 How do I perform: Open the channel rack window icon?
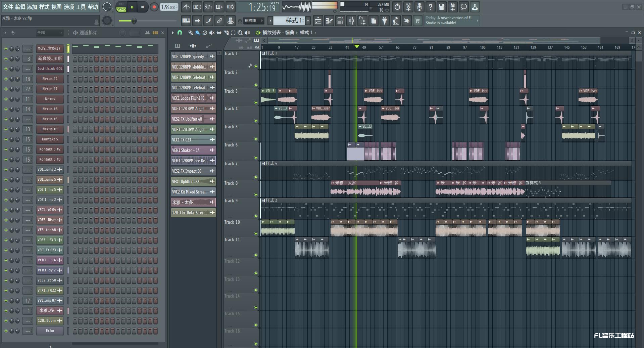(x=340, y=21)
